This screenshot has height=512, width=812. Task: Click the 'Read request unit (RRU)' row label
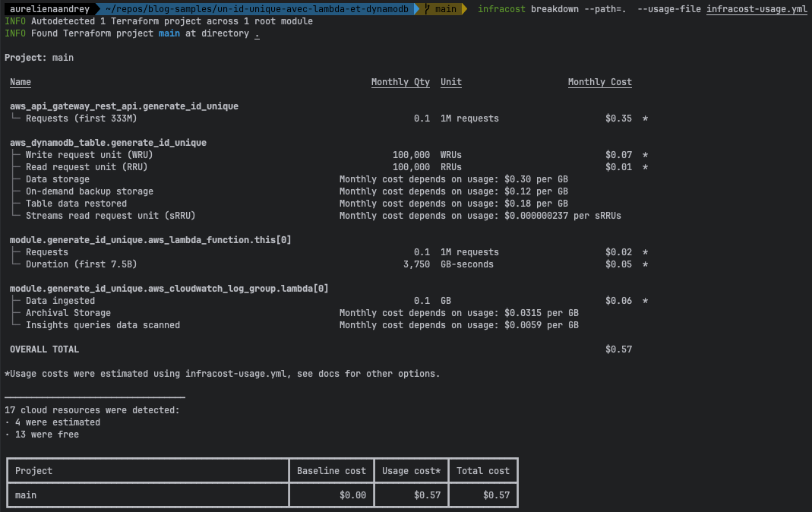[x=87, y=167]
